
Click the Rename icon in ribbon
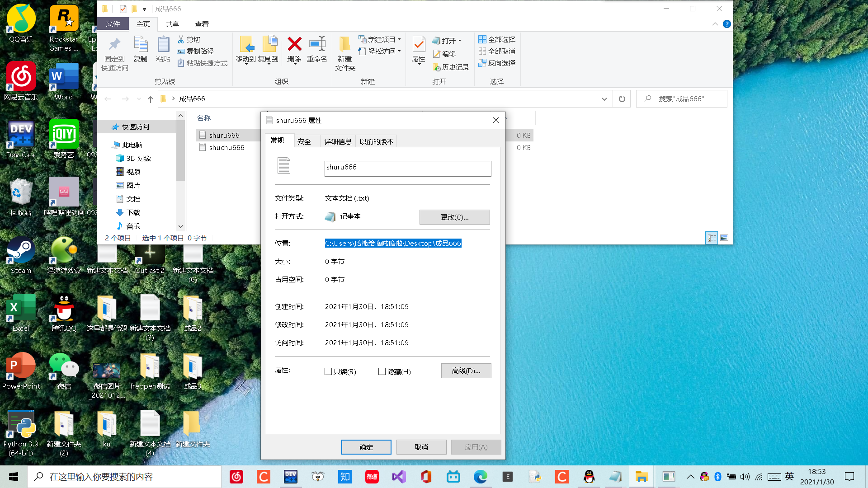point(317,45)
